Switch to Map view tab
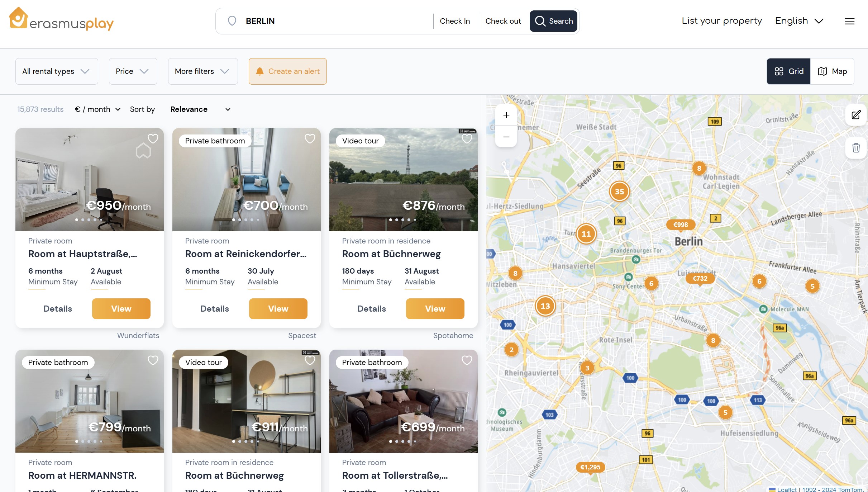The height and width of the screenshot is (492, 868). click(832, 71)
